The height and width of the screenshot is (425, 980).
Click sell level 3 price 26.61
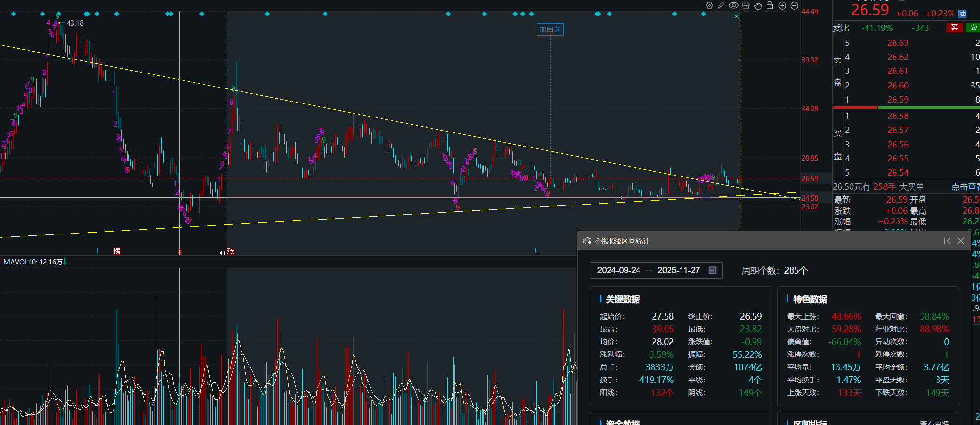(x=898, y=71)
